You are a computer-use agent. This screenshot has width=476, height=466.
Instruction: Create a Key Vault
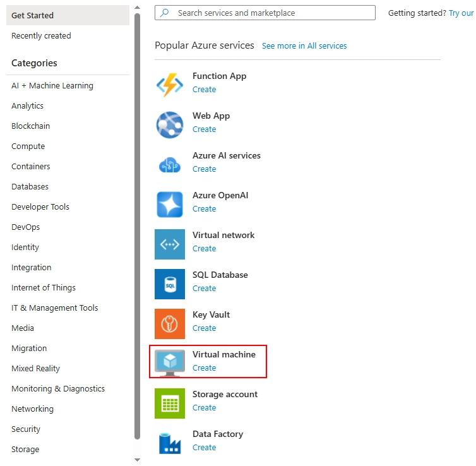point(205,328)
